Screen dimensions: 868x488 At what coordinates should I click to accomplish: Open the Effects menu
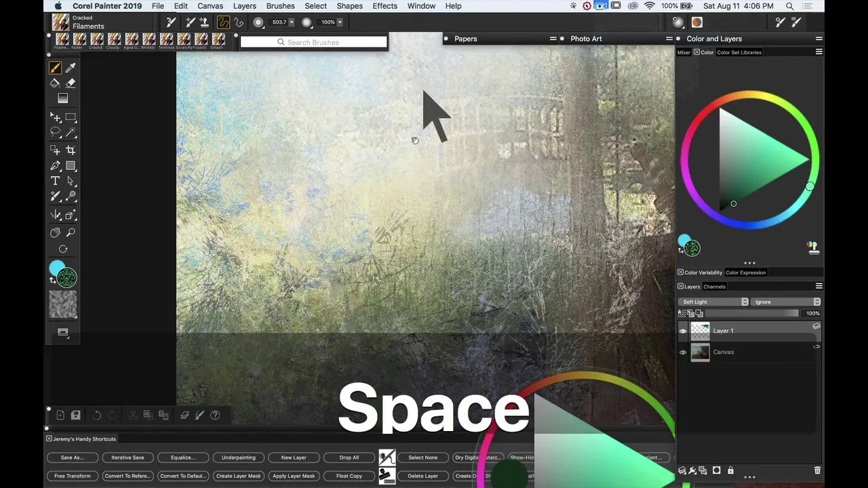pos(384,6)
